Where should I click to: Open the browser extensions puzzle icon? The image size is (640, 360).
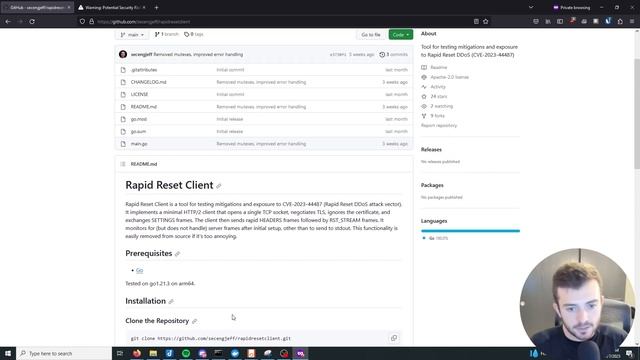(x=620, y=21)
